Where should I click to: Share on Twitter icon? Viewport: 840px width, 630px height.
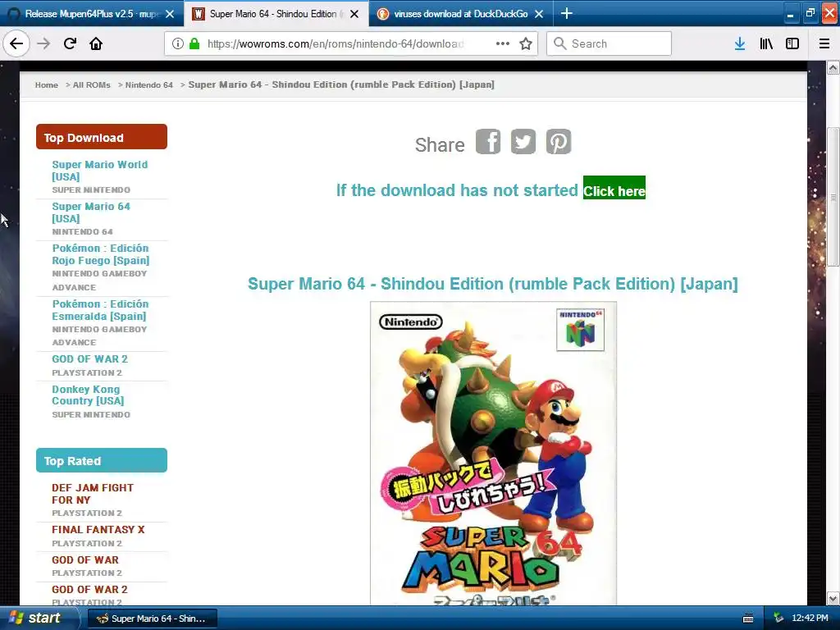click(x=523, y=142)
